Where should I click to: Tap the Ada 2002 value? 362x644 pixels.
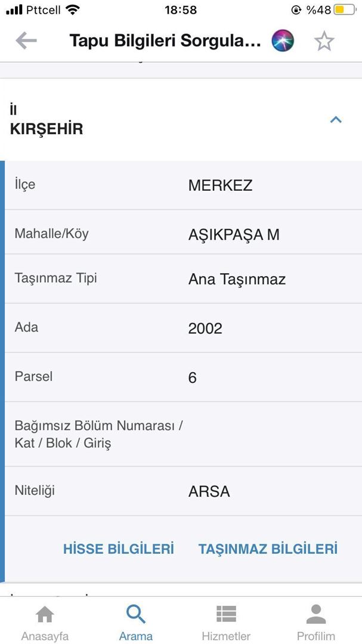pyautogui.click(x=205, y=329)
